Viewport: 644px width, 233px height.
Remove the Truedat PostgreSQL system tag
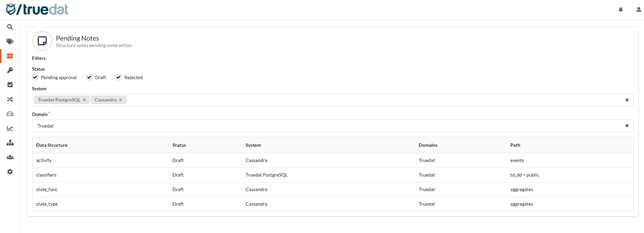[84, 100]
